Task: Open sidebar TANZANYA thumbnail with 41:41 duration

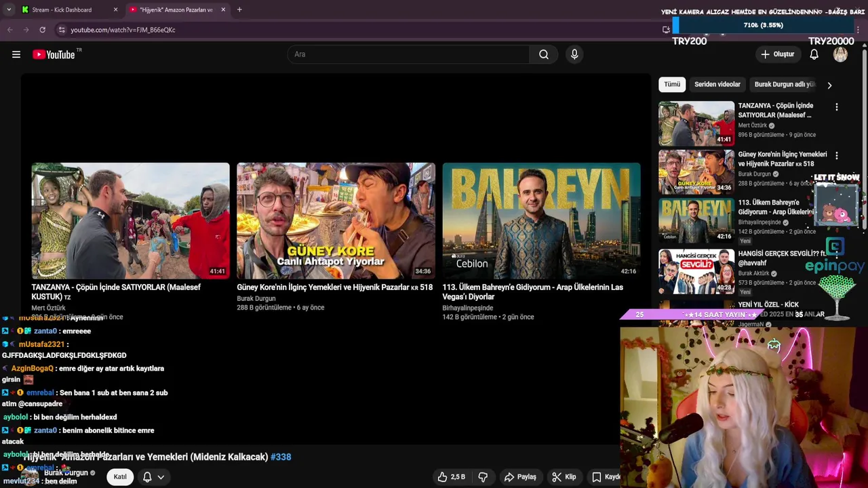Action: point(696,123)
